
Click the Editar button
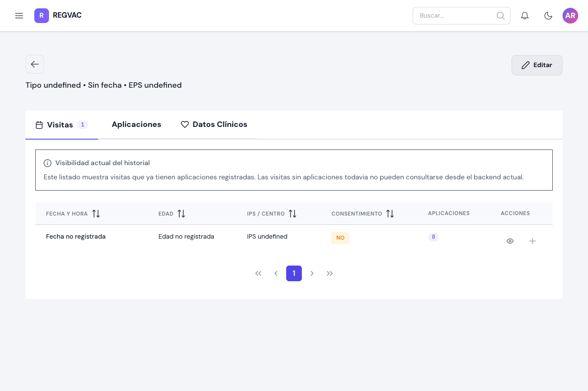pos(537,65)
